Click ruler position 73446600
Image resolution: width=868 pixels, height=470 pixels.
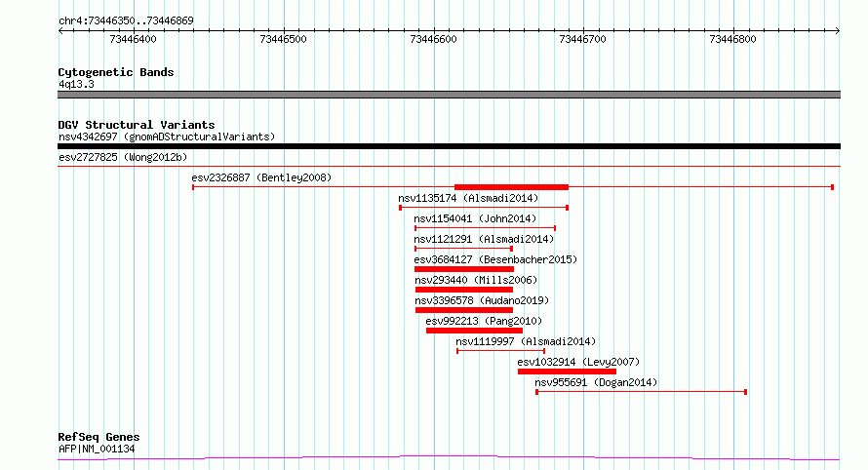[433, 39]
